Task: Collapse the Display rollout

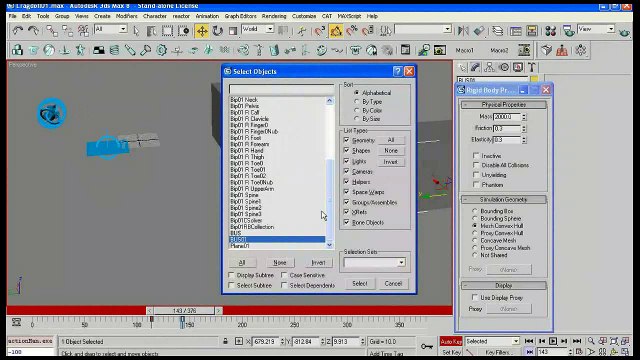Action: (x=504, y=285)
